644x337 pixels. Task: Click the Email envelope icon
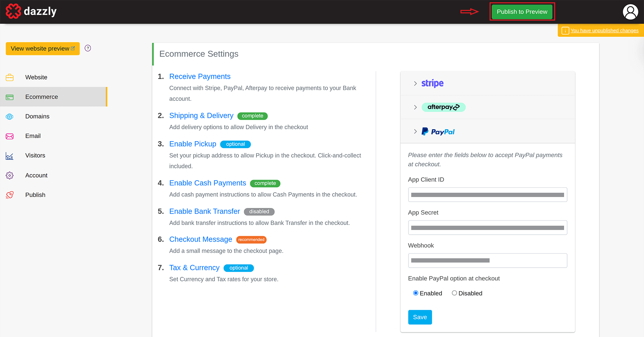[10, 136]
